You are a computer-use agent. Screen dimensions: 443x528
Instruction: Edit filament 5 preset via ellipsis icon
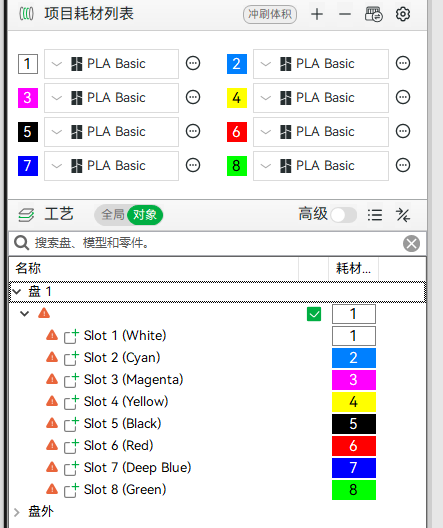[193, 131]
